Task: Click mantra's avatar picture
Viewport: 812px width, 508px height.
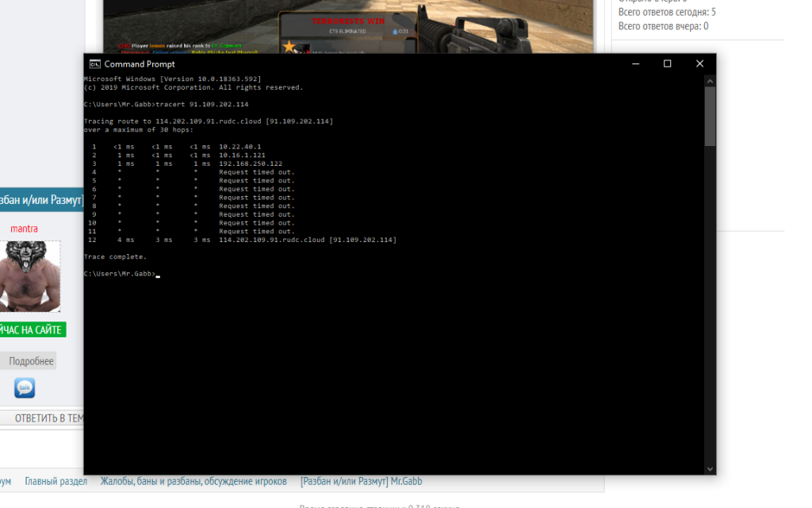Action: coord(32,276)
